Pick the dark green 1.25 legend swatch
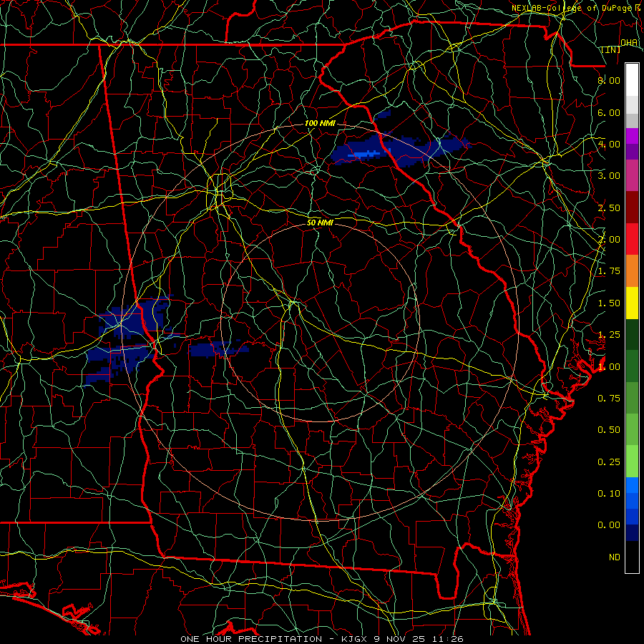This screenshot has width=644, height=644. click(x=632, y=335)
